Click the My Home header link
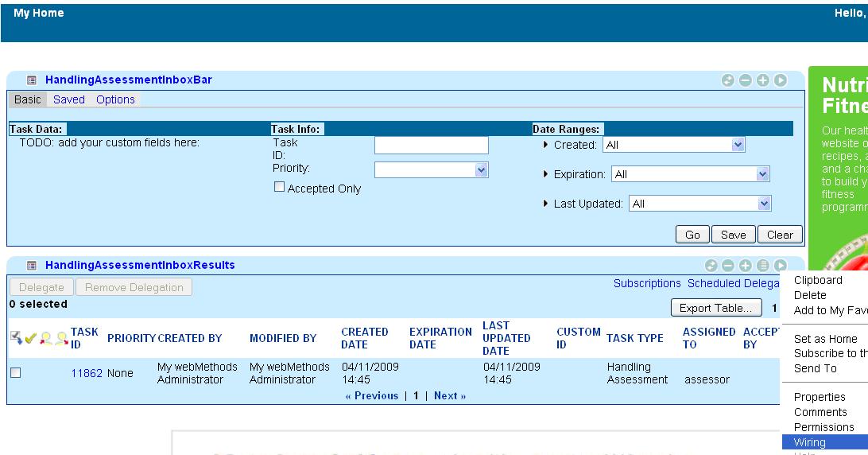Viewport: 868px width, 455px height. (39, 13)
